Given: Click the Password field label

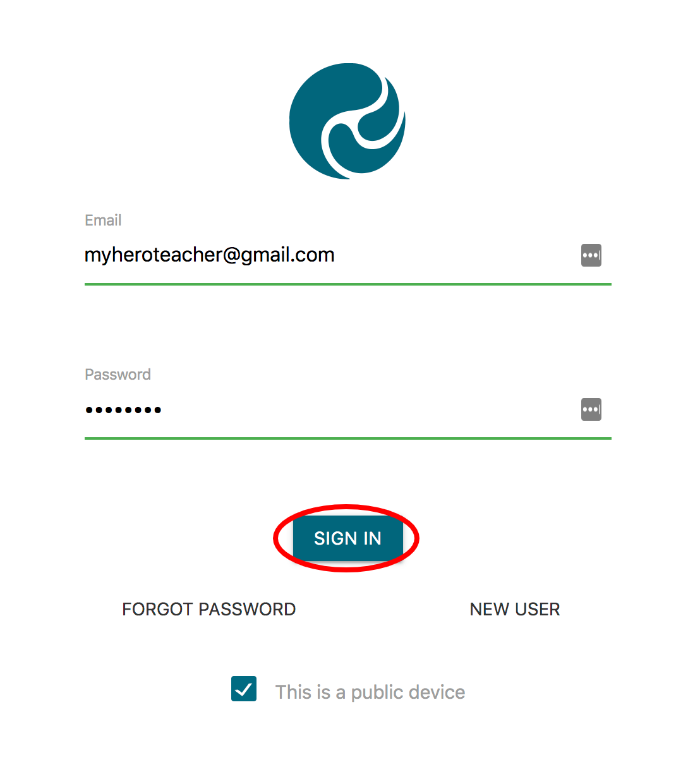Looking at the screenshot, I should [118, 375].
